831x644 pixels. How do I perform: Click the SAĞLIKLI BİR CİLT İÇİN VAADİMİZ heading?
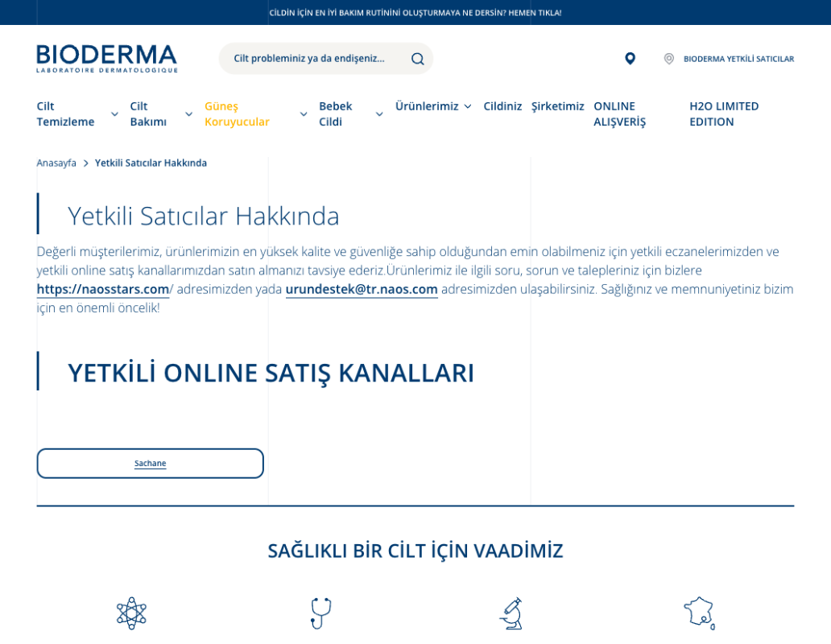tap(415, 551)
